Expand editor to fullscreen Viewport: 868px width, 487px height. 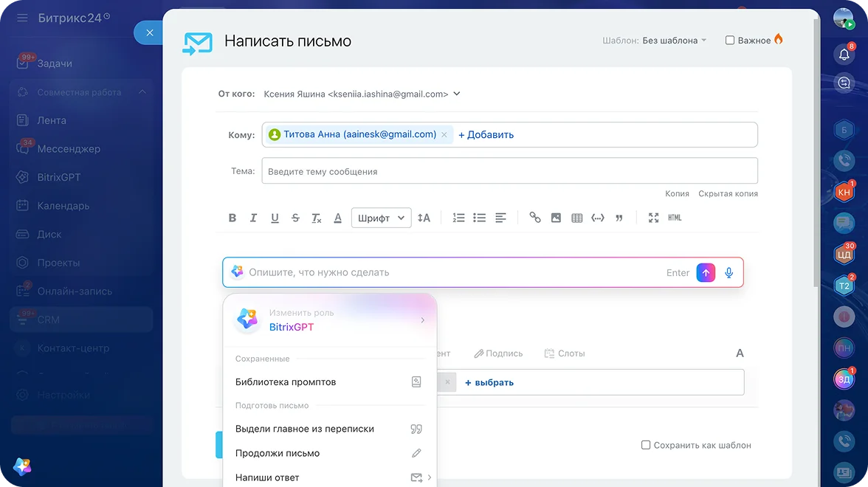[x=654, y=218]
